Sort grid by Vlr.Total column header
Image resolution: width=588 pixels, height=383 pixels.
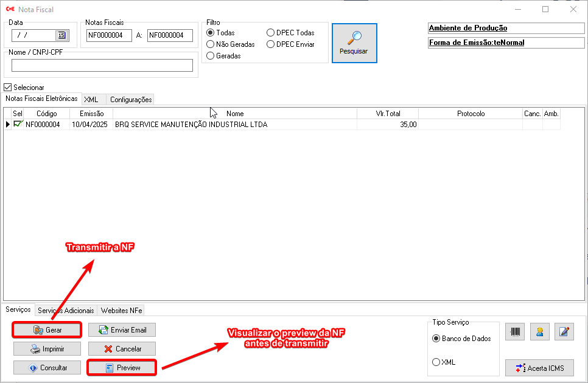tap(387, 114)
